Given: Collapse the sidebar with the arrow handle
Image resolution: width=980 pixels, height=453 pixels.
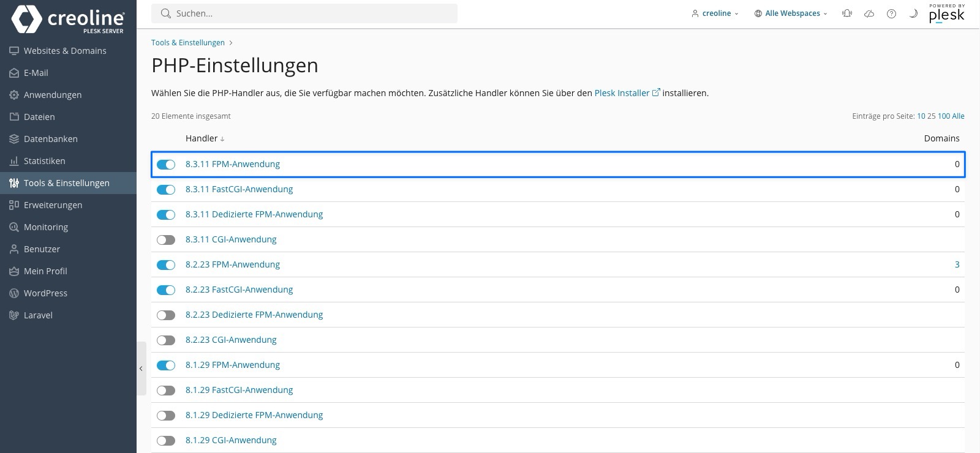Looking at the screenshot, I should tap(141, 369).
